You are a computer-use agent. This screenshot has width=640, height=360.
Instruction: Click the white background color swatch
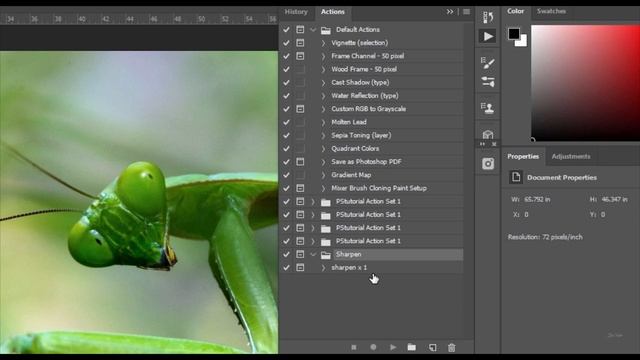[523, 42]
